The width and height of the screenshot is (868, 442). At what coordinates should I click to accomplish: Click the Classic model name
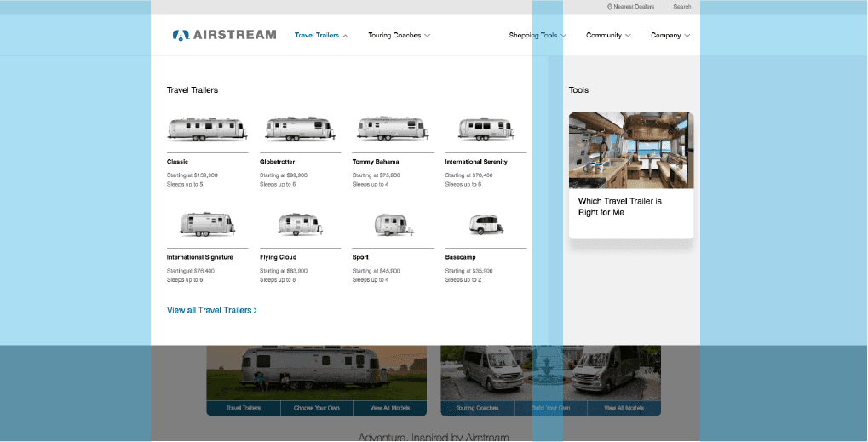tap(178, 162)
